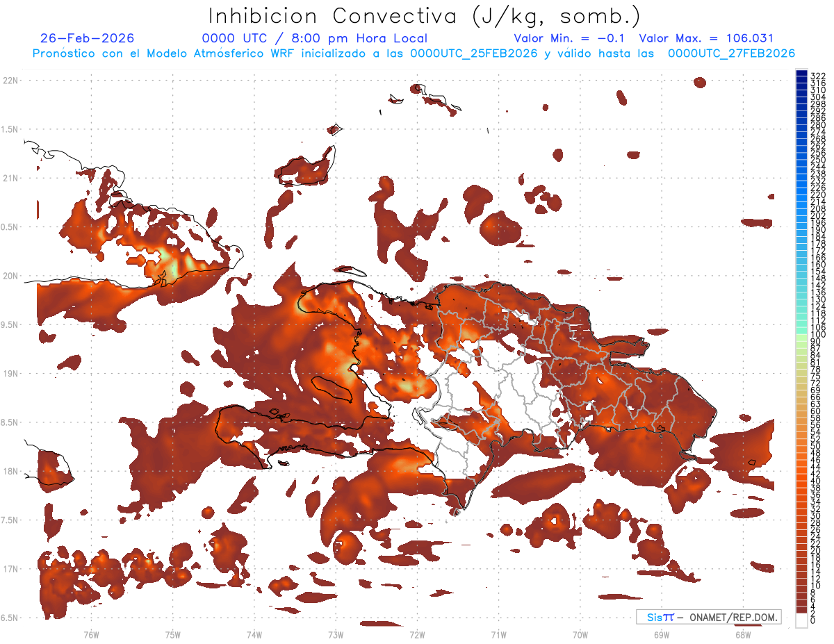Viewport: 834px width, 644px height.
Task: Click longitude label '71W'
Action: click(498, 634)
